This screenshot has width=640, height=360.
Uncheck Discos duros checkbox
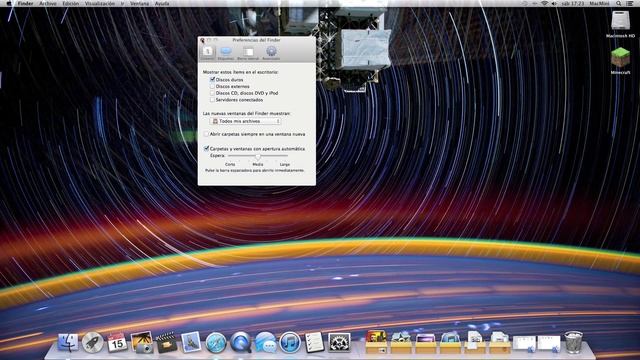(x=212, y=80)
